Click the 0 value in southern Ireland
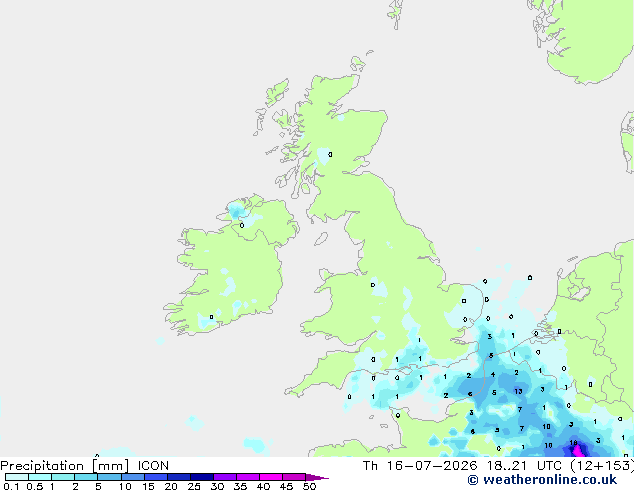This screenshot has width=634, height=490. (211, 317)
